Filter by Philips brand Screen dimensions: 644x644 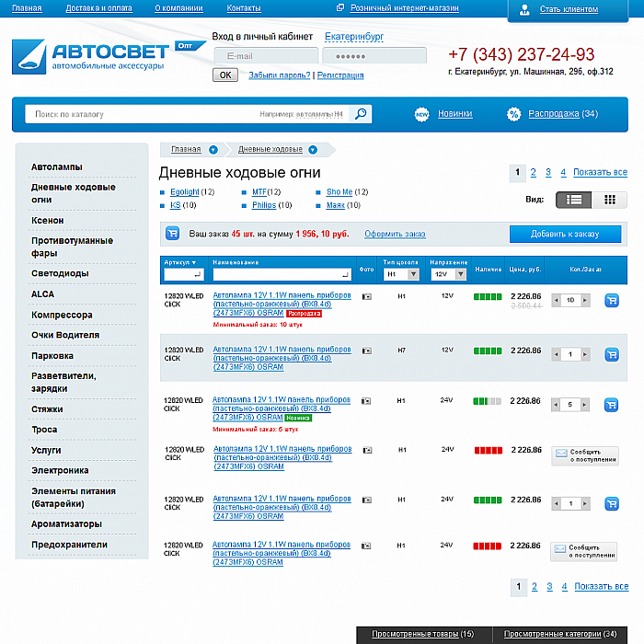pos(264,205)
